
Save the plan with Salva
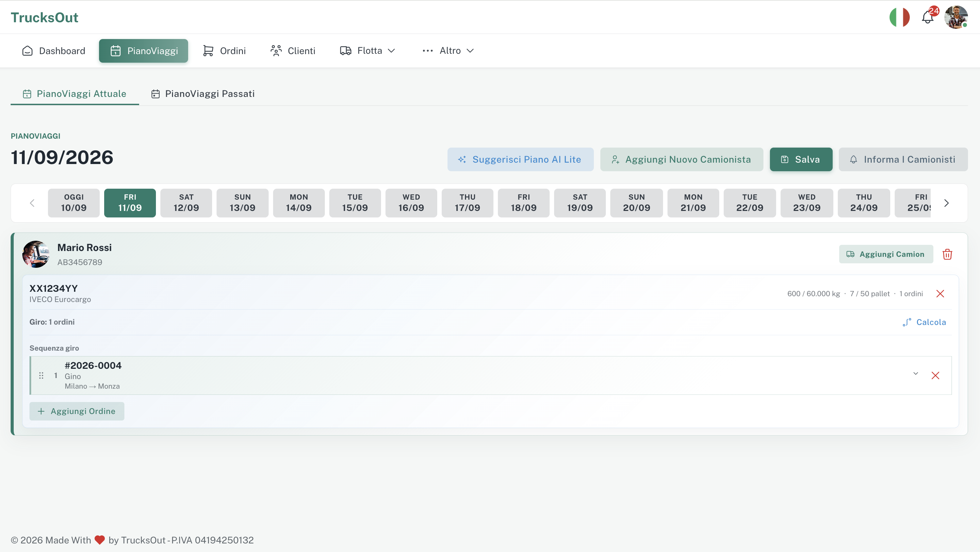point(801,159)
